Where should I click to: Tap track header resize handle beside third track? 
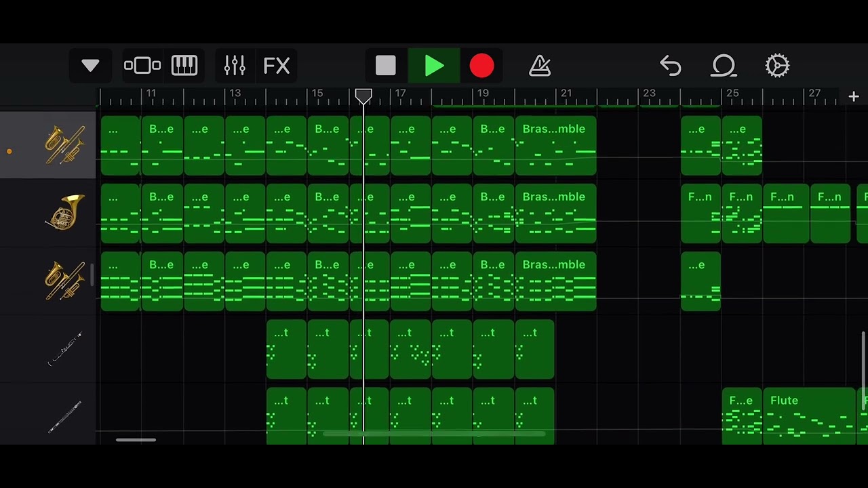(x=92, y=274)
